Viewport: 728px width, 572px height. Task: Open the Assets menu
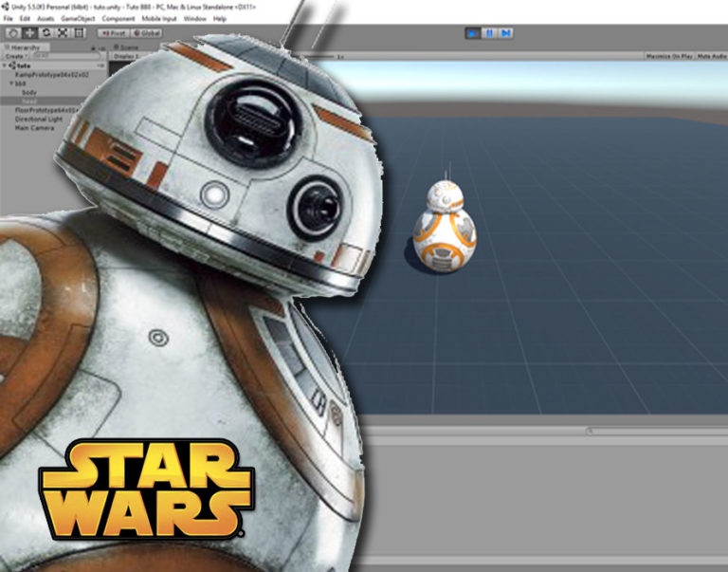click(45, 19)
